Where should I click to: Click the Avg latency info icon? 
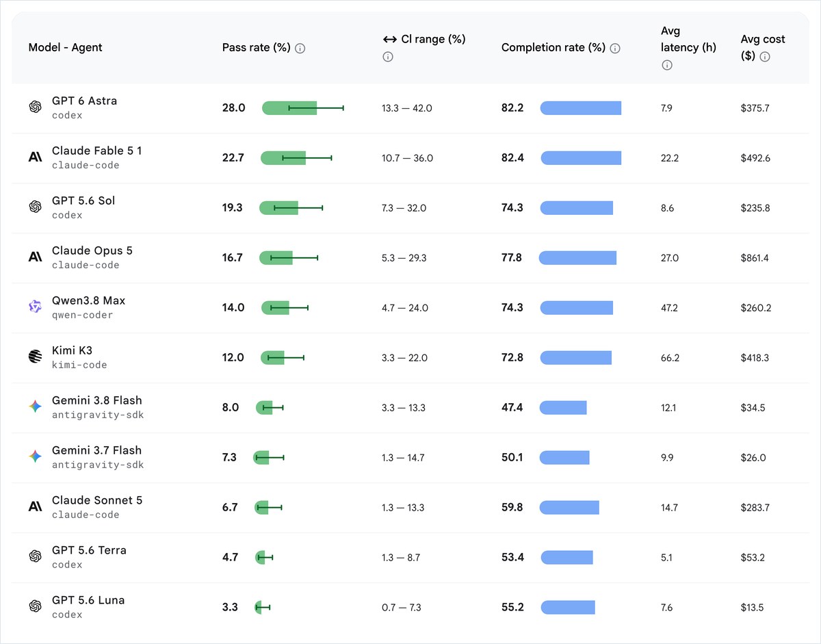pyautogui.click(x=667, y=65)
